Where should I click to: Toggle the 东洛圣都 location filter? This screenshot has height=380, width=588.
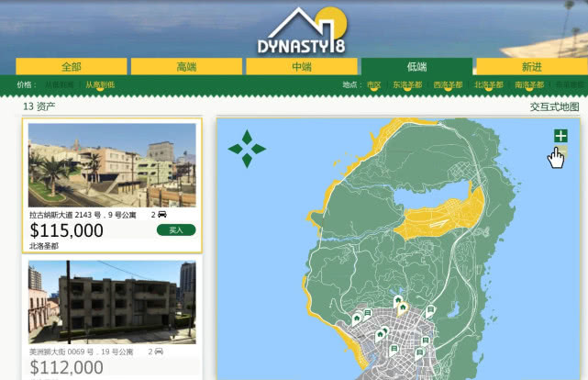[407, 84]
